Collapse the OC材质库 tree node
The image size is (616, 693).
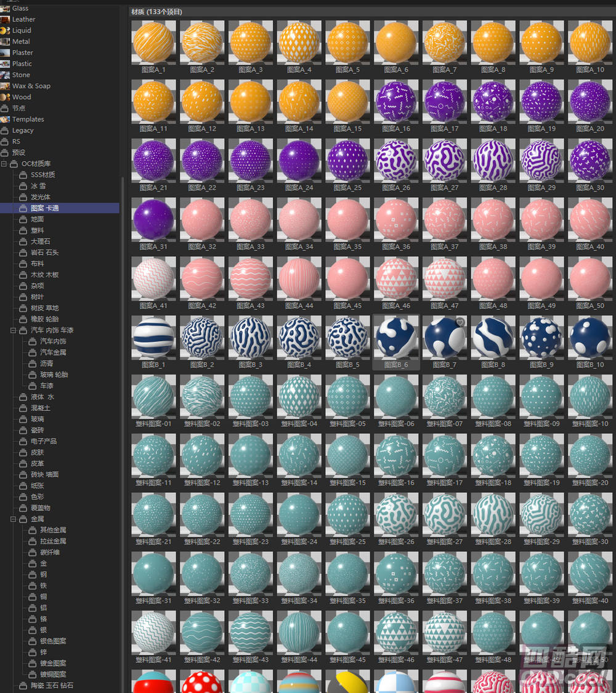coord(4,164)
